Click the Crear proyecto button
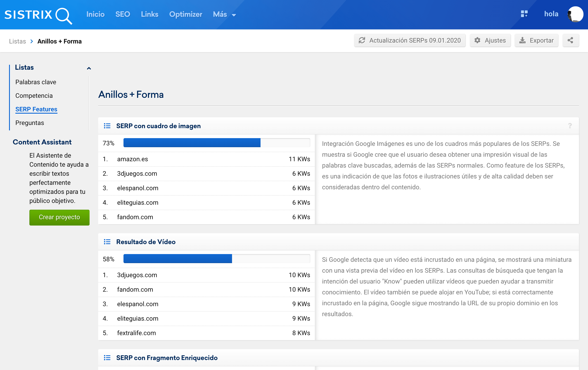This screenshot has width=588, height=370. click(59, 217)
